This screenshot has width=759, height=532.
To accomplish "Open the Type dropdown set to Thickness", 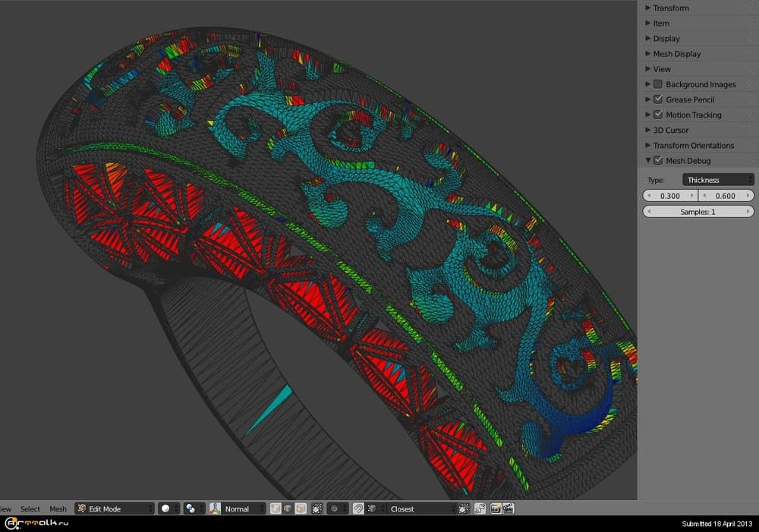I will pos(717,179).
